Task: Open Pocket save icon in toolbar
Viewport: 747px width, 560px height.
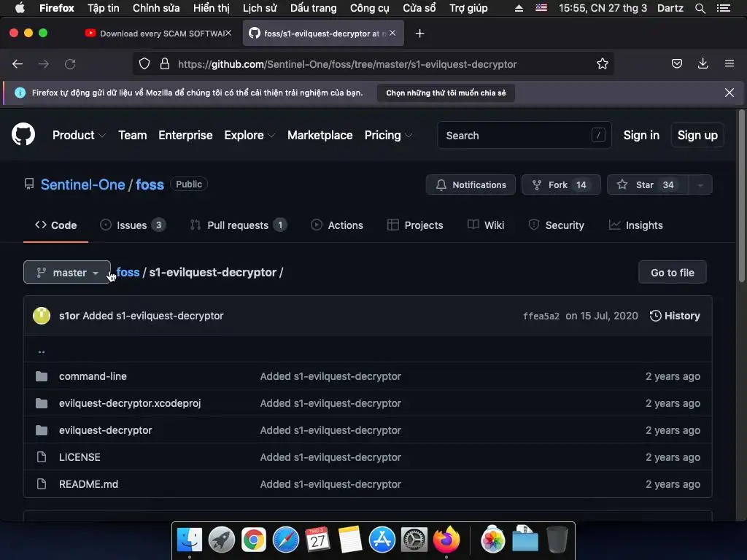Action: tap(676, 64)
